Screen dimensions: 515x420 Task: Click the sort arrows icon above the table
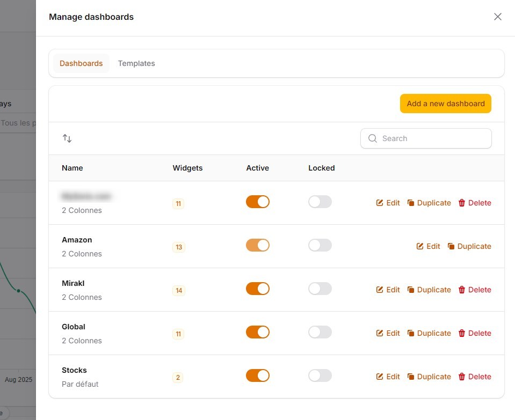[x=67, y=138]
